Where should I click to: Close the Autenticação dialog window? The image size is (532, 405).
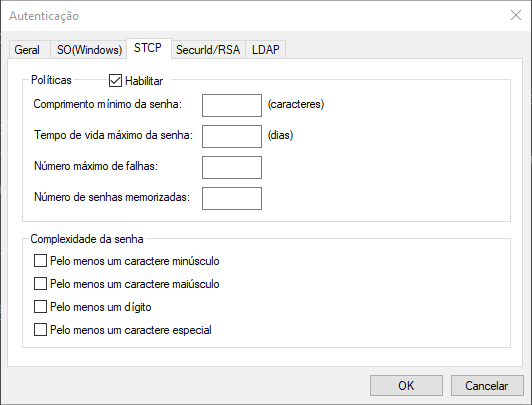pyautogui.click(x=516, y=15)
